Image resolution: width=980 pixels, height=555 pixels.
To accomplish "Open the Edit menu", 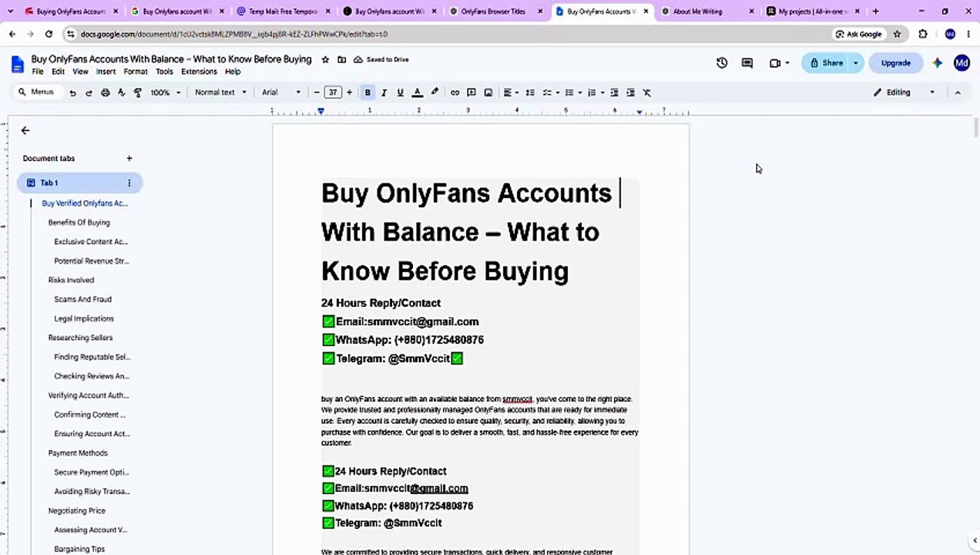I will (x=58, y=72).
